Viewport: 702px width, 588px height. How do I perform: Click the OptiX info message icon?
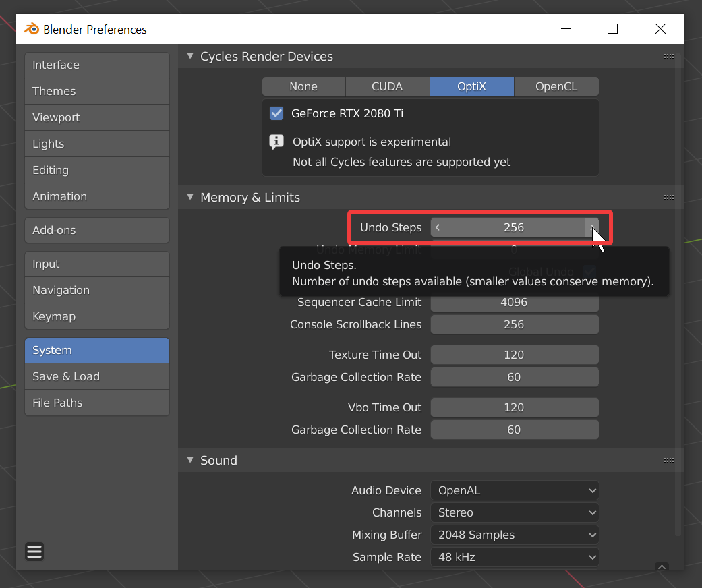(x=276, y=142)
